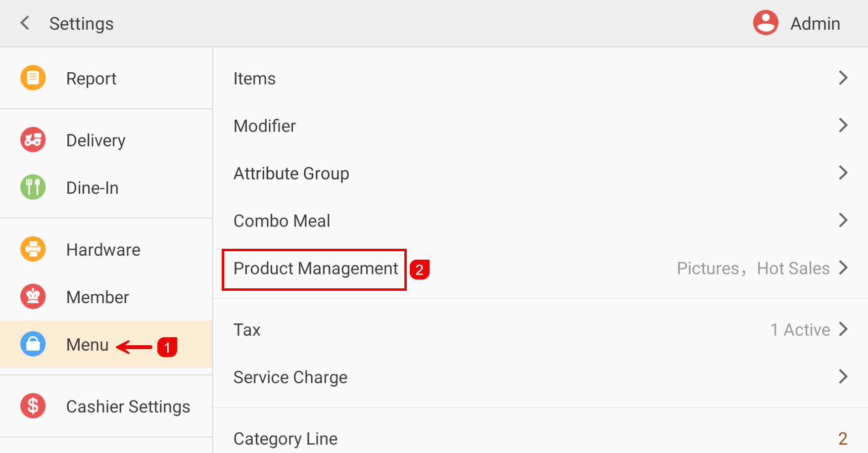
Task: Open the Combo Meal settings
Action: (539, 221)
